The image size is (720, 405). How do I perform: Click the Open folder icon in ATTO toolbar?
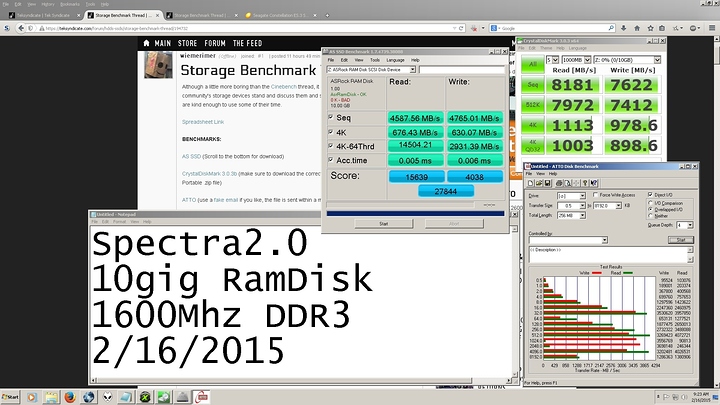(x=539, y=183)
